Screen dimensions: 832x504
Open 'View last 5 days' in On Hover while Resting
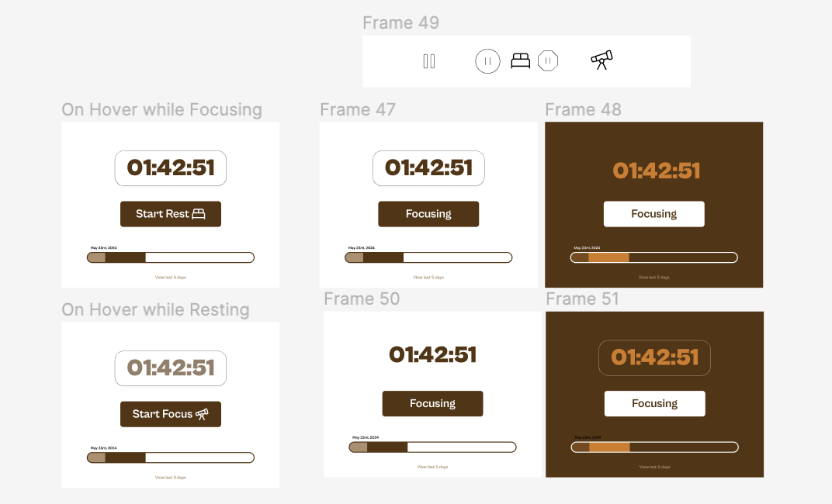(x=171, y=478)
